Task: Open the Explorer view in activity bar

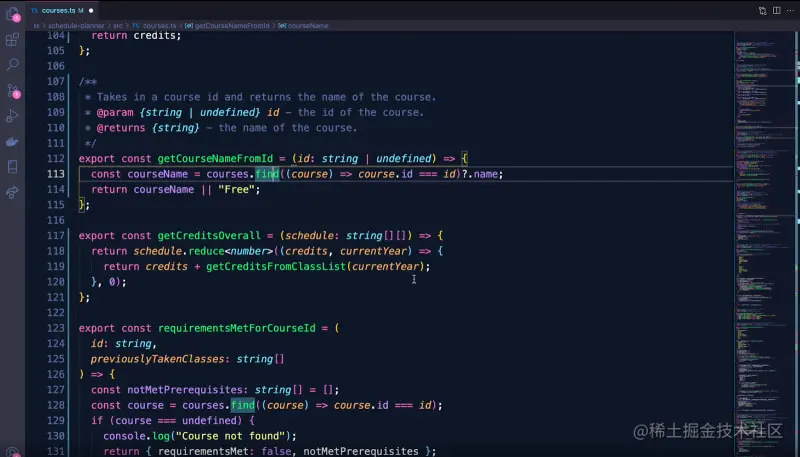Action: (12, 14)
